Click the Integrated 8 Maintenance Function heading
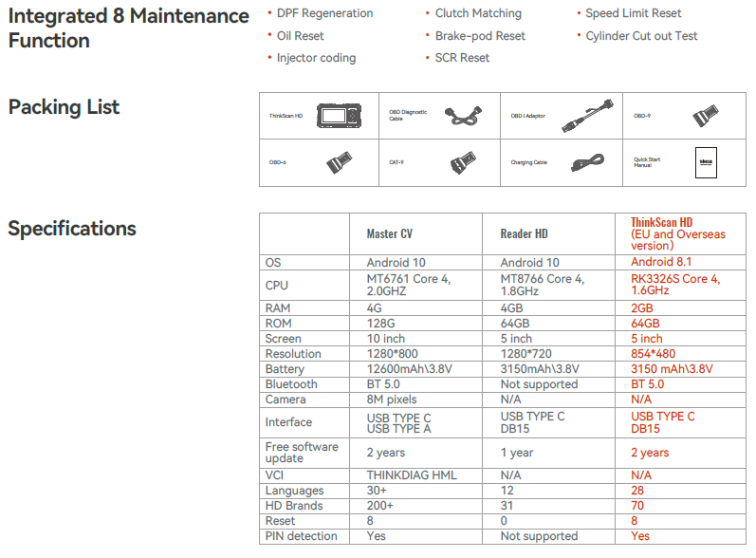The image size is (756, 558). pyautogui.click(x=129, y=28)
